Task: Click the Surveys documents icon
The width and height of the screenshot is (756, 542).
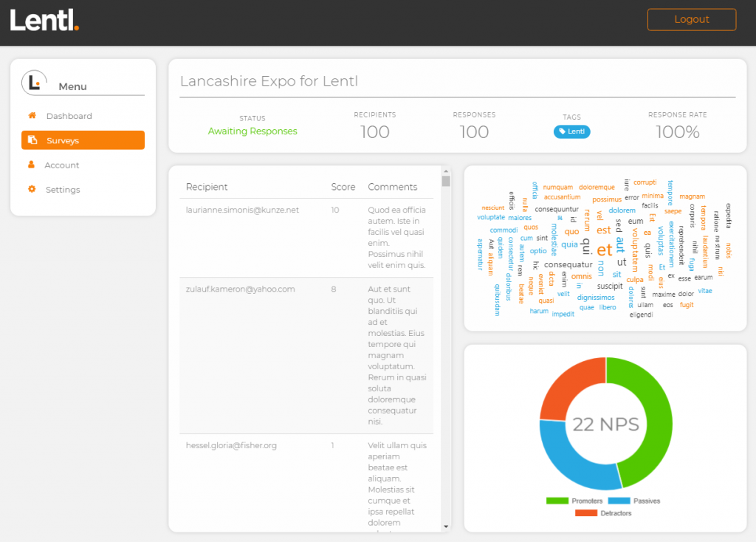Action: 32,140
